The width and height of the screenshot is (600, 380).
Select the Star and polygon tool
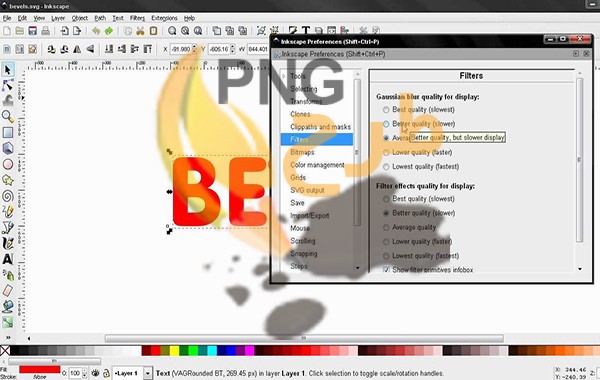8,180
